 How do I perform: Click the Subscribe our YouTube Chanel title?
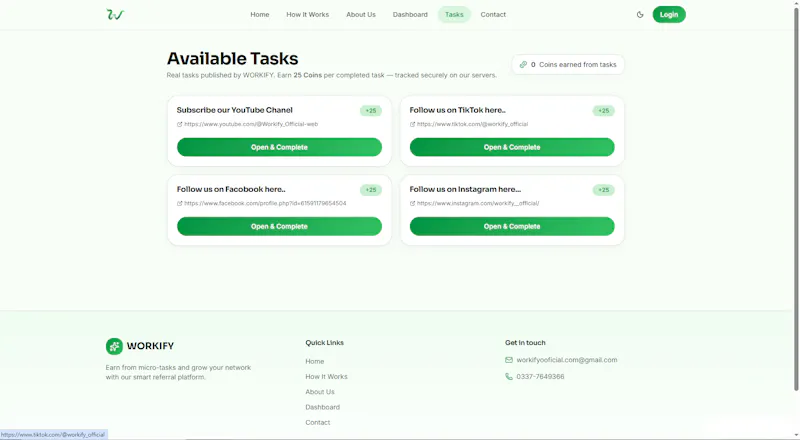[x=235, y=110]
